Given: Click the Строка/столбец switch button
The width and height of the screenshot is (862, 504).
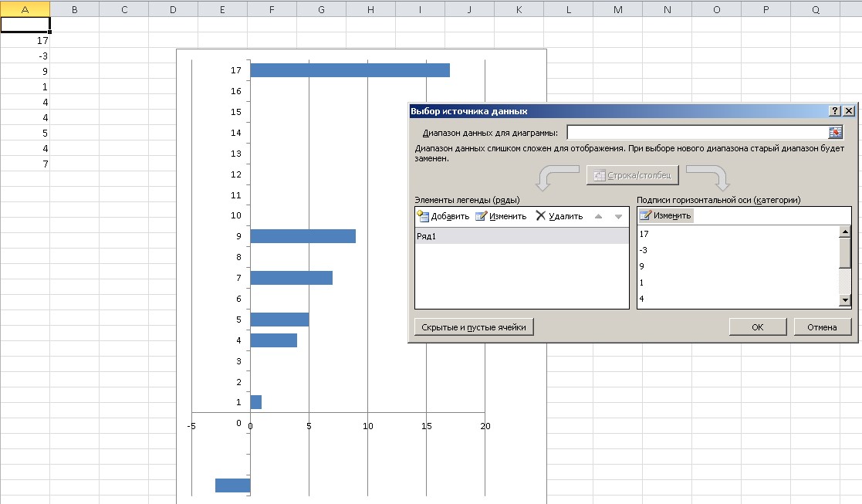Looking at the screenshot, I should click(632, 175).
